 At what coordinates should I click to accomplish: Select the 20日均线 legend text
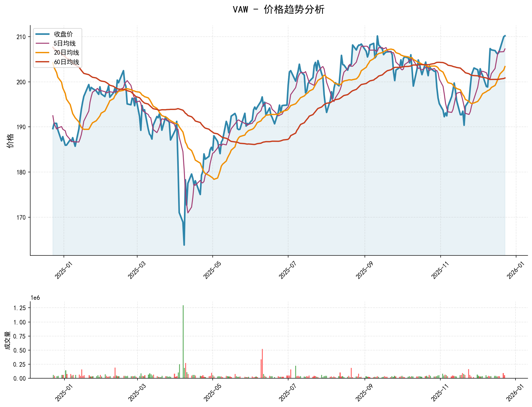[66, 53]
